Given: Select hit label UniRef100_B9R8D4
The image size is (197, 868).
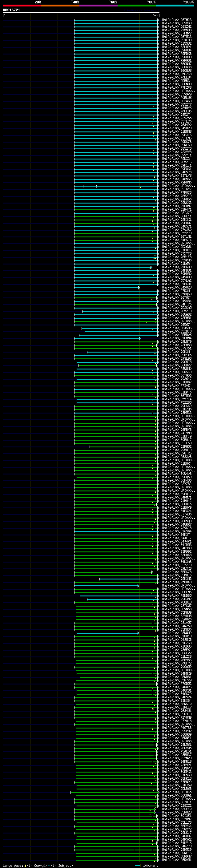Looking at the screenshot, I should pyautogui.click(x=177, y=50).
